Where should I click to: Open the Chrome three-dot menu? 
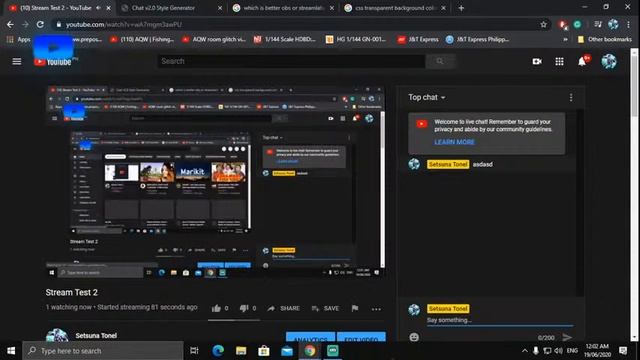pyautogui.click(x=629, y=24)
